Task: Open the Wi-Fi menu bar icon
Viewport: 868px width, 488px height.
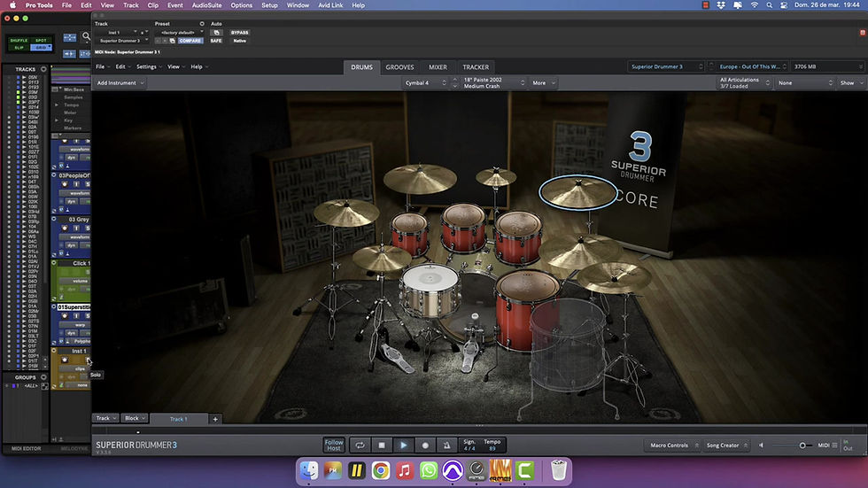Action: tap(754, 5)
